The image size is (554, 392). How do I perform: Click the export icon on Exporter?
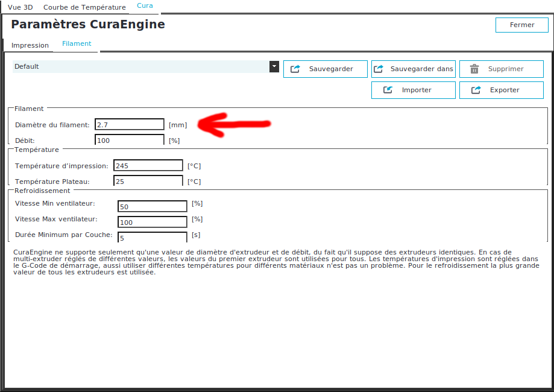click(x=476, y=90)
